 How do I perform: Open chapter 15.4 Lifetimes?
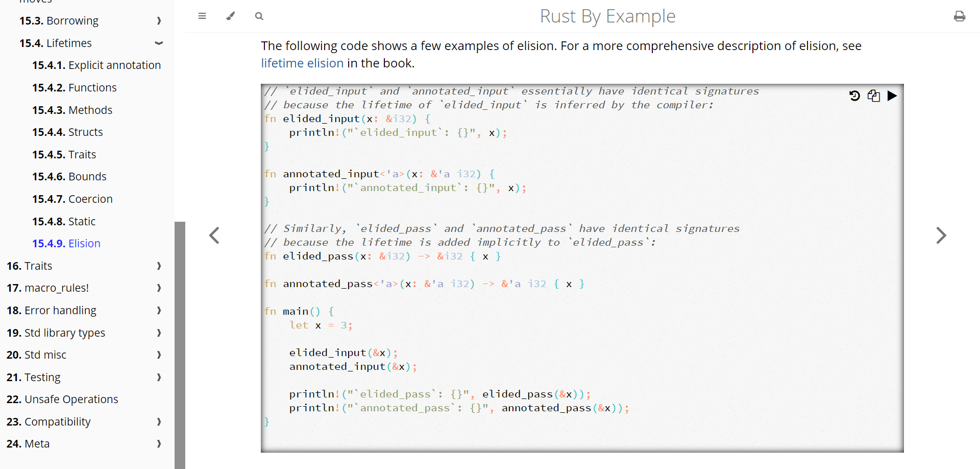(56, 43)
